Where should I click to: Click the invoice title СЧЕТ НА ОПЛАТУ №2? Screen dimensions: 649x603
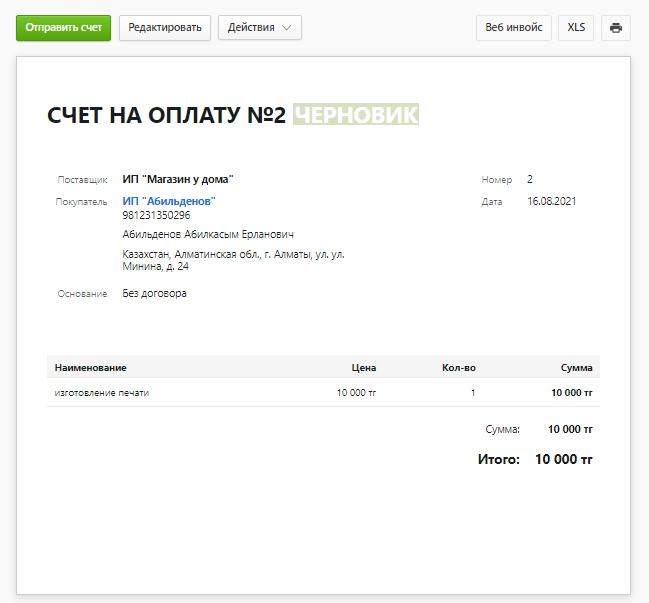pos(167,115)
